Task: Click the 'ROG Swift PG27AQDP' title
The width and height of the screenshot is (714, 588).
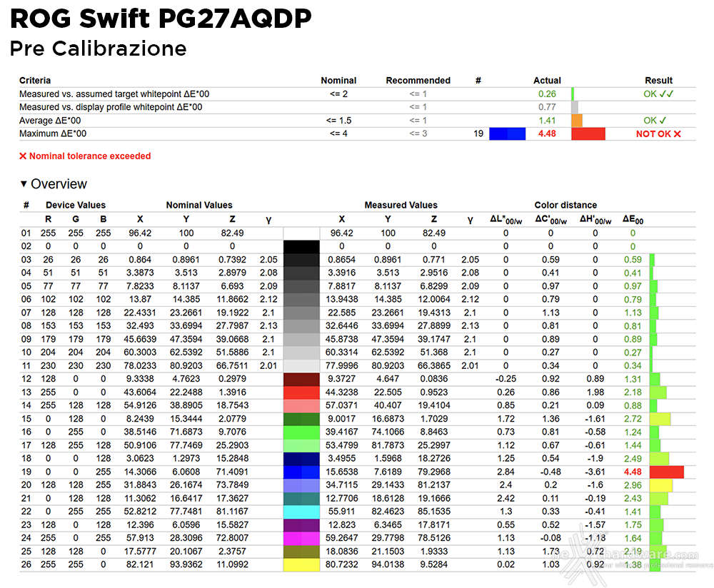Action: pos(161,19)
